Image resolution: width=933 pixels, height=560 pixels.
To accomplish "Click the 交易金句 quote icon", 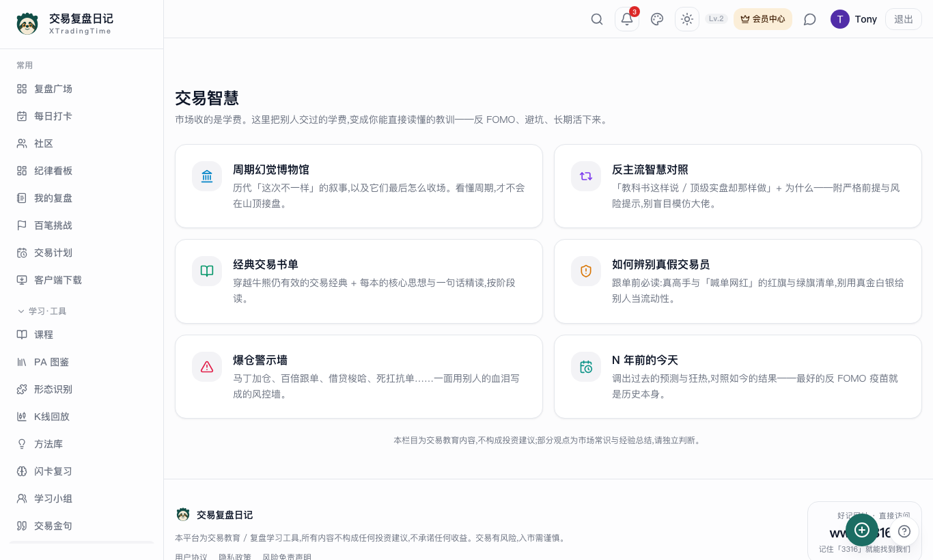I will click(x=22, y=526).
